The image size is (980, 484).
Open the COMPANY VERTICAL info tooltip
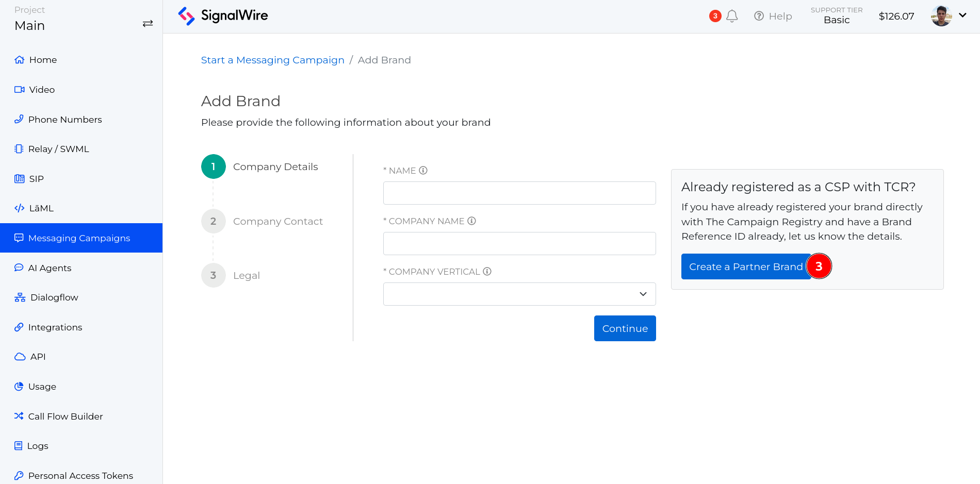tap(487, 271)
